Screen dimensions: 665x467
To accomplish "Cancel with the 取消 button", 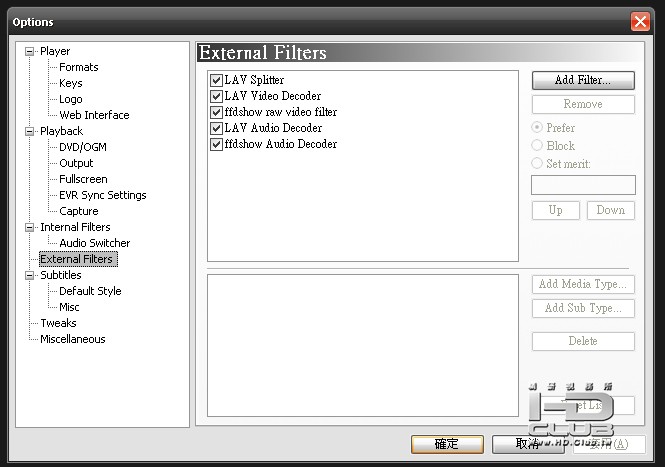I will click(x=528, y=445).
